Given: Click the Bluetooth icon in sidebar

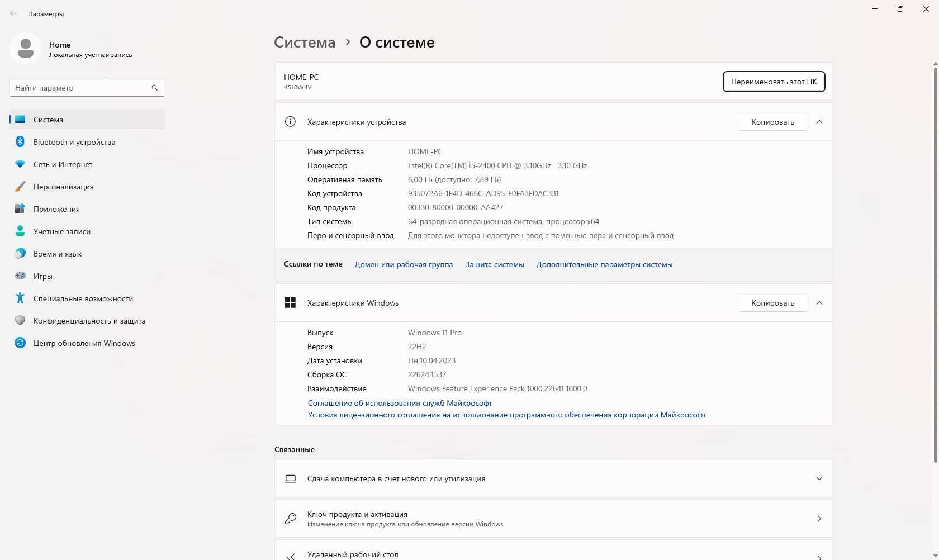Looking at the screenshot, I should click(20, 142).
